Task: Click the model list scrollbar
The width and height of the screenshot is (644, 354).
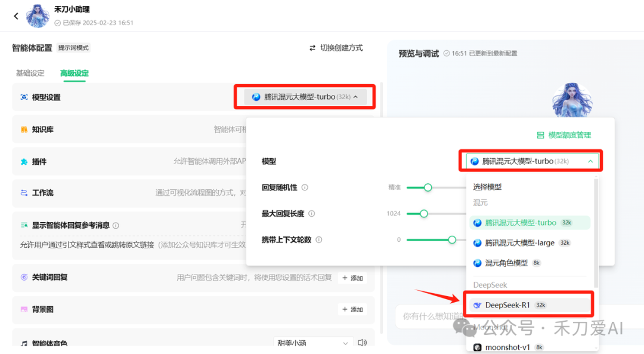Action: coord(596,232)
